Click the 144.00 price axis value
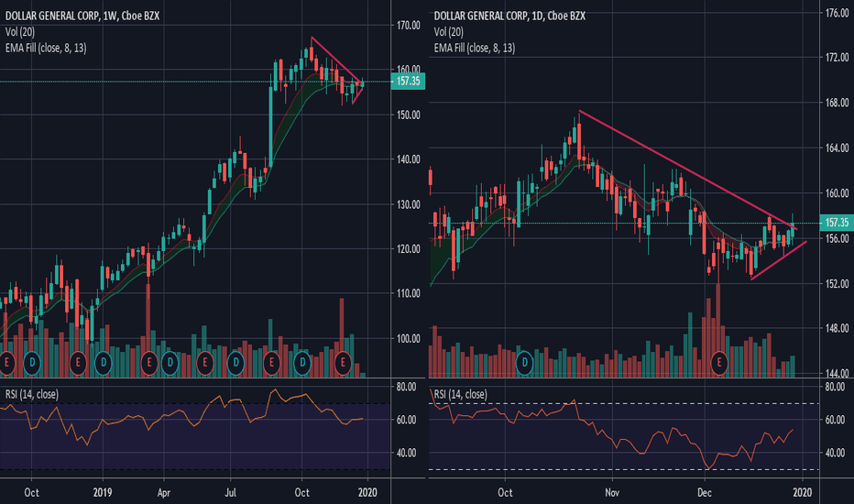Image resolution: width=854 pixels, height=504 pixels. (837, 373)
